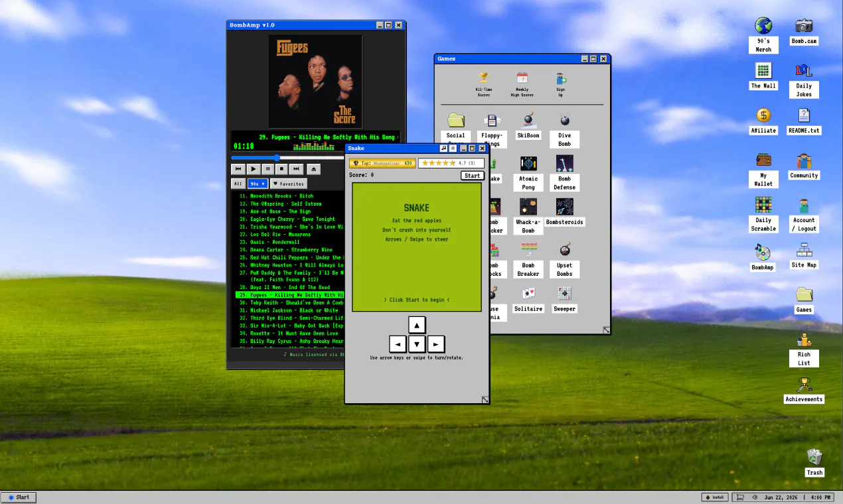This screenshot has height=504, width=843.
Task: Click the Eject button in BombAmp
Action: pos(314,169)
